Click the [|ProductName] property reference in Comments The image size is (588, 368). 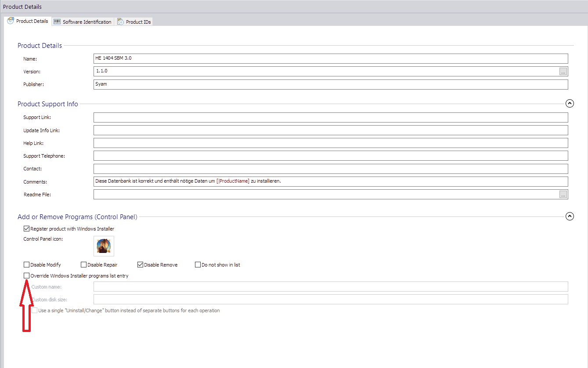tap(233, 181)
